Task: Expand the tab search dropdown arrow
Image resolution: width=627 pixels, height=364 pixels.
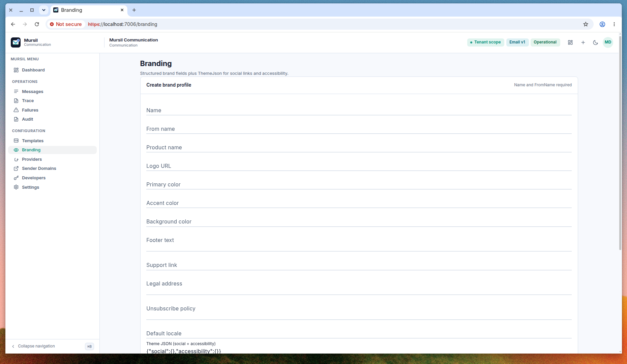Action: click(43, 10)
